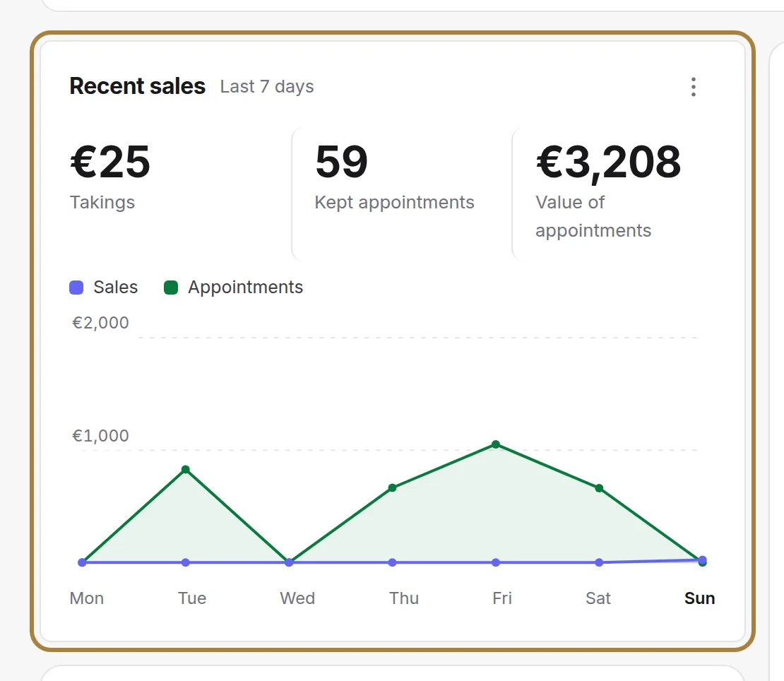The height and width of the screenshot is (681, 784).
Task: Click the 'Last 7 days' label
Action: (x=267, y=86)
